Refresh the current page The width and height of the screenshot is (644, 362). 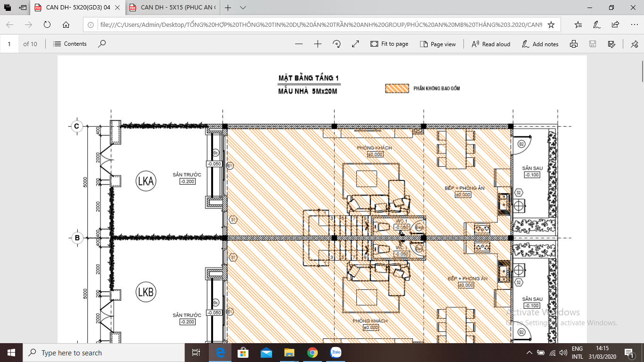pyautogui.click(x=47, y=25)
